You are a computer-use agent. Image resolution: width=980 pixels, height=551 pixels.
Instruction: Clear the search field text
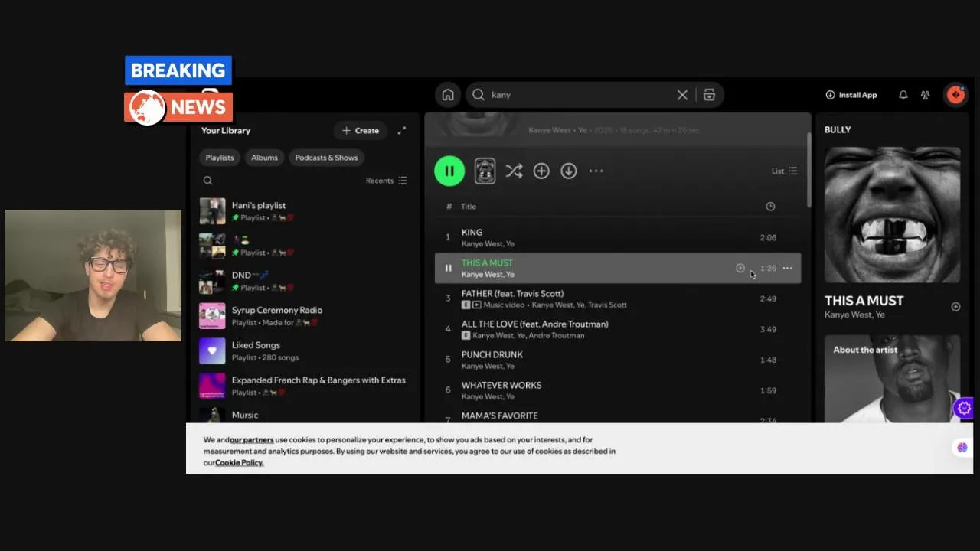point(682,95)
